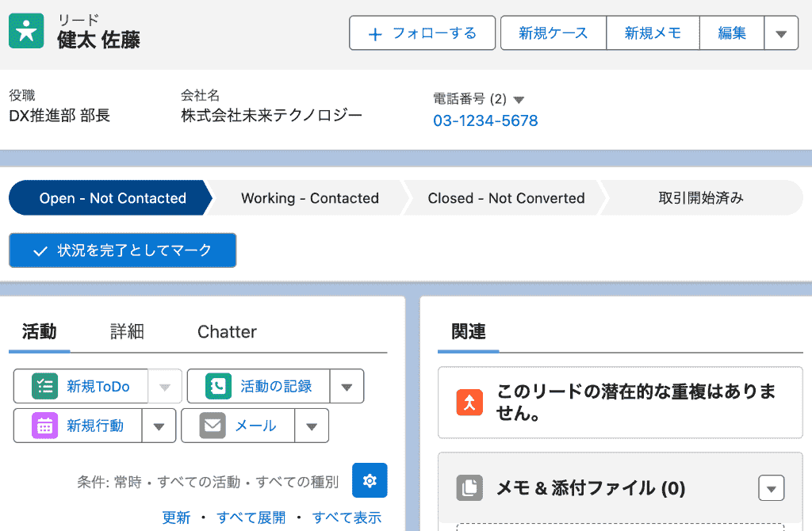The width and height of the screenshot is (812, 531).
Task: Click the notes & attachments icon
Action: [469, 488]
